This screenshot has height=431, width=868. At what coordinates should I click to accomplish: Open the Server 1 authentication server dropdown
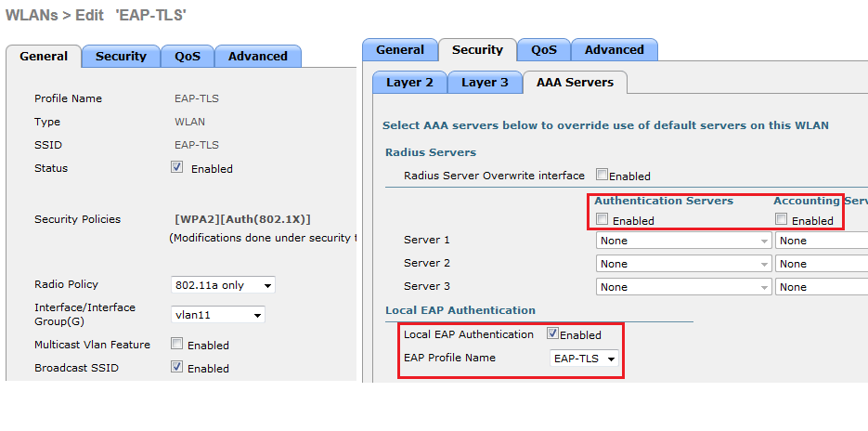[x=683, y=241]
